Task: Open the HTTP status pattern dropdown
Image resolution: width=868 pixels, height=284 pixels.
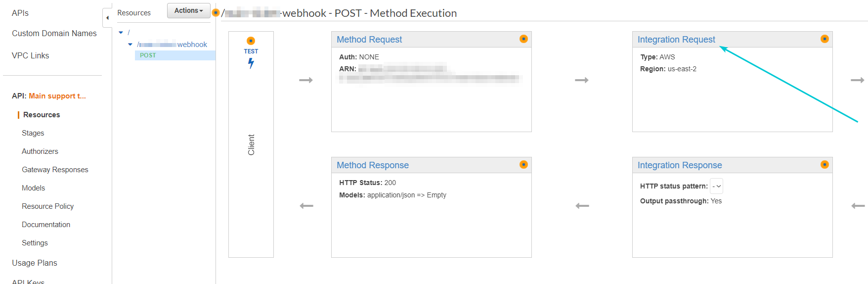Action: pos(716,186)
